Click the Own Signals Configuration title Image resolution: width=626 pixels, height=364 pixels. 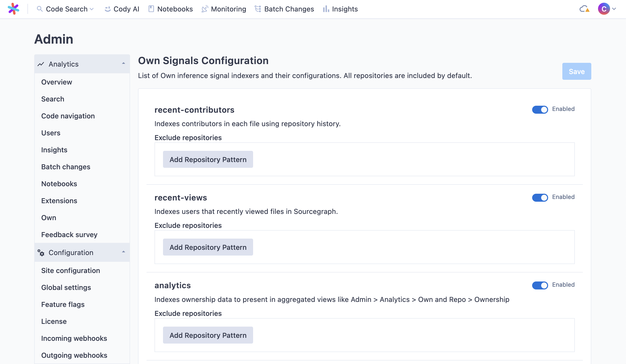click(x=203, y=61)
